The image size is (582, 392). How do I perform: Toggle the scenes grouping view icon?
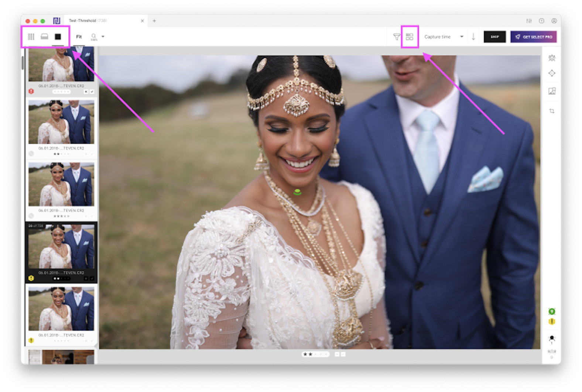(410, 37)
